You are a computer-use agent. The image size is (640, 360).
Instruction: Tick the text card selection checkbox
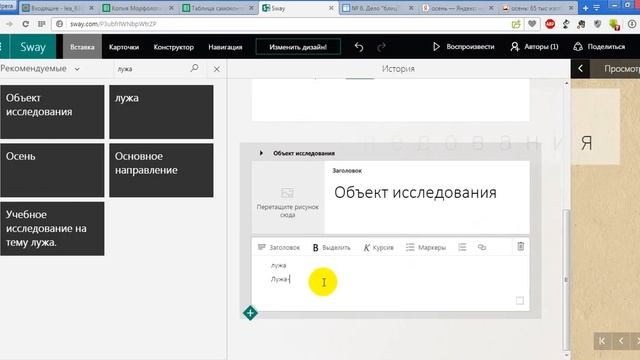[520, 301]
